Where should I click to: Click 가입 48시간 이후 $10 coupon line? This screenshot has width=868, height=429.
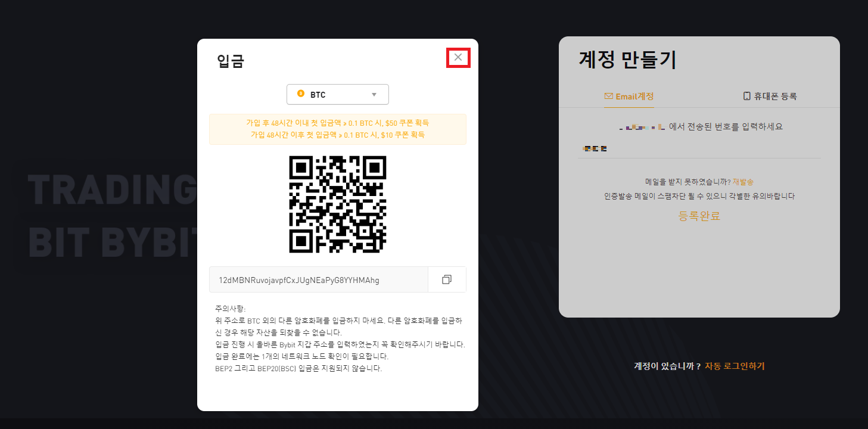(338, 135)
